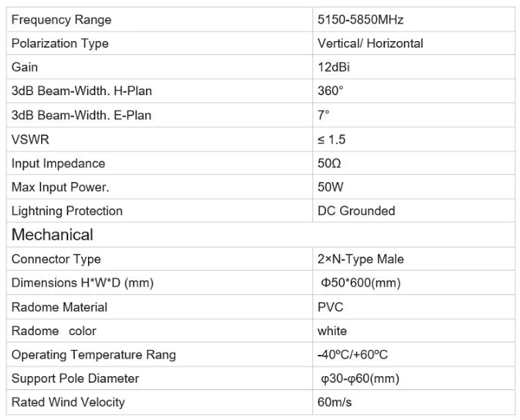The image size is (520, 420).
Task: Select the Max Input Power. label
Action: pyautogui.click(x=61, y=188)
